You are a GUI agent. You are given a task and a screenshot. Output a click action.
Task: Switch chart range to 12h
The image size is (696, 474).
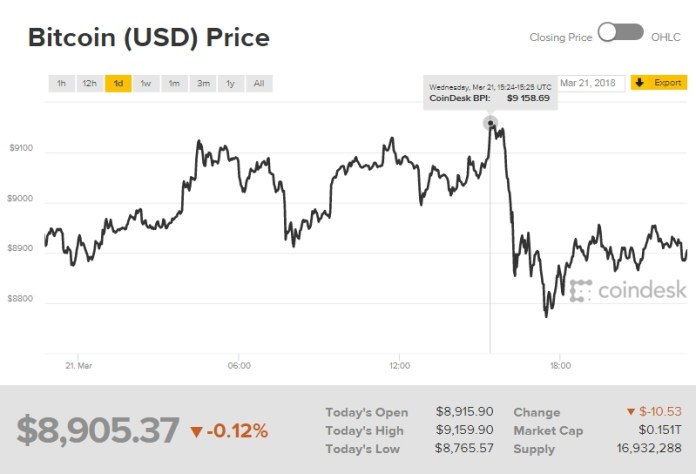[90, 83]
